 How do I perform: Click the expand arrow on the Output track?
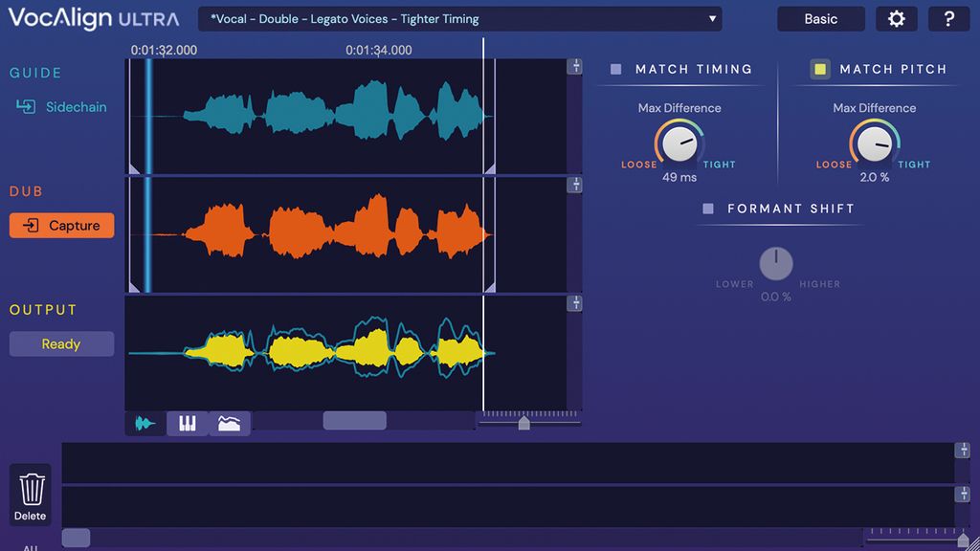(x=574, y=303)
